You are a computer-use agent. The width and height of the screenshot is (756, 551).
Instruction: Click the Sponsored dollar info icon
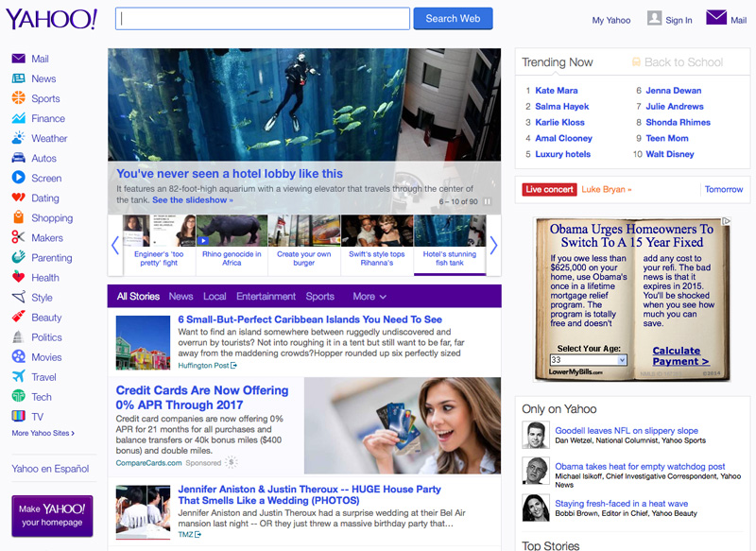(x=232, y=462)
